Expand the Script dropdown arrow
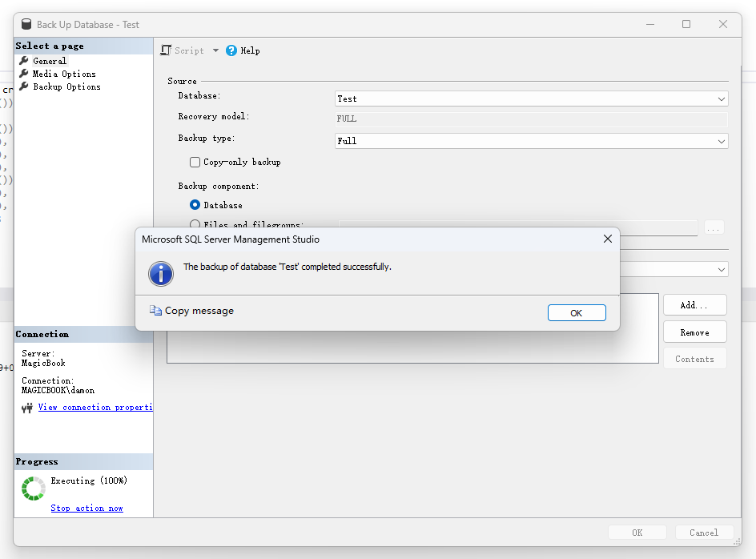 (215, 50)
